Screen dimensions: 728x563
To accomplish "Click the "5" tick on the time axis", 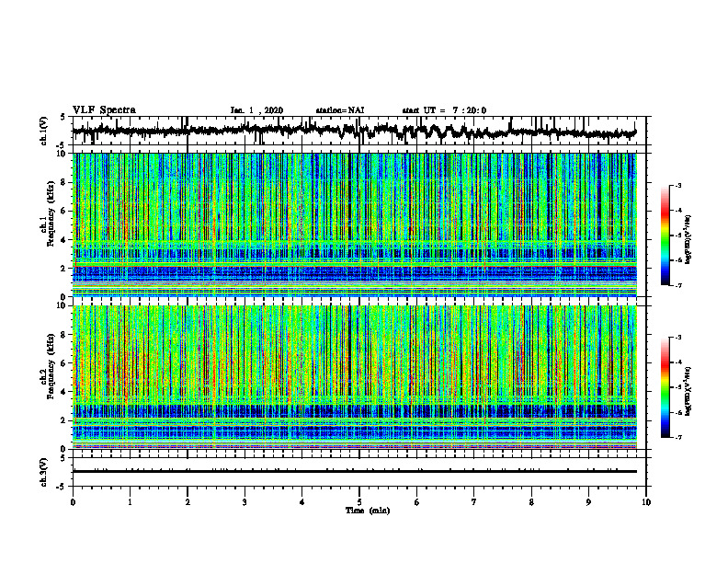I will (359, 502).
